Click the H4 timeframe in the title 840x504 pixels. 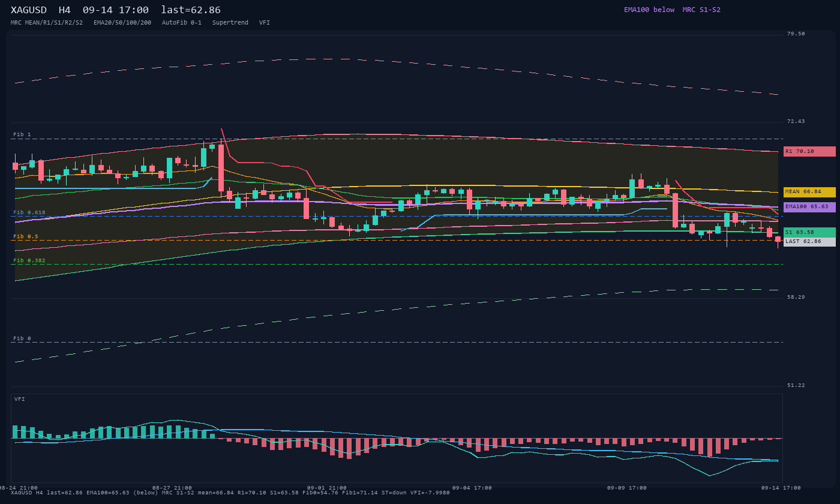65,10
